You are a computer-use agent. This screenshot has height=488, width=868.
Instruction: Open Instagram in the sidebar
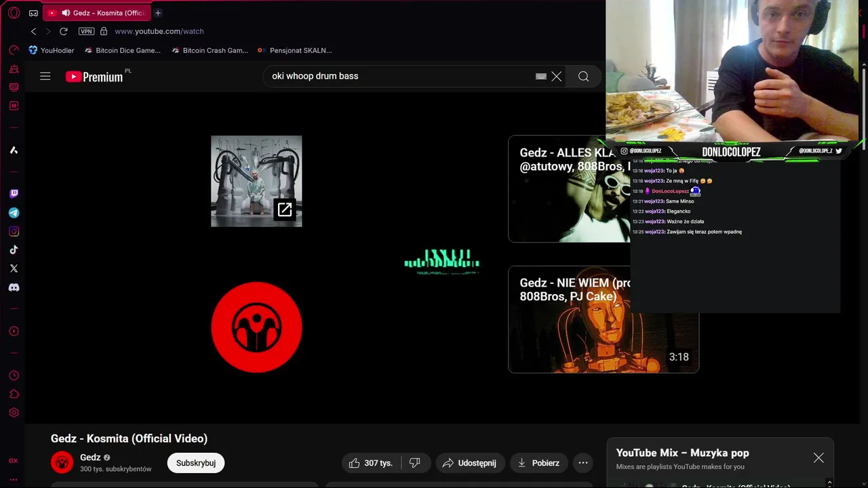pos(14,231)
